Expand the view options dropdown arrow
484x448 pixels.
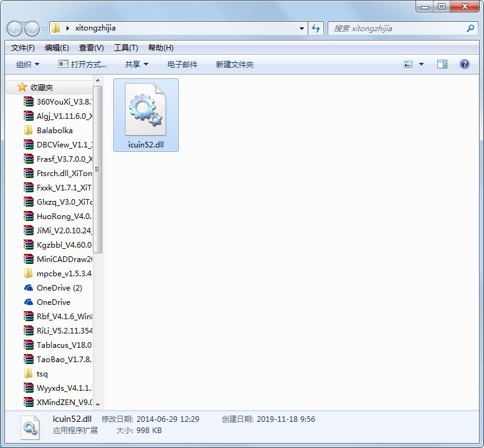(421, 64)
